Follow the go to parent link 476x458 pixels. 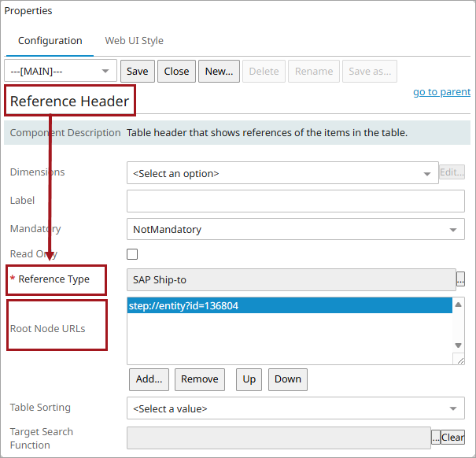click(x=441, y=92)
